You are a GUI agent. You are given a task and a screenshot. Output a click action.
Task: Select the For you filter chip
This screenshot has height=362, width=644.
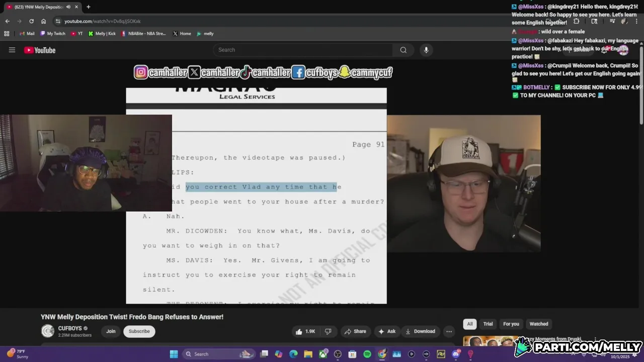tap(511, 324)
